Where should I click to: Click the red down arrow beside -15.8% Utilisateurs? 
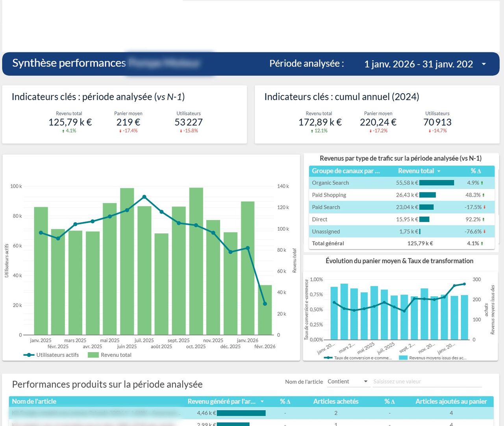pos(182,131)
